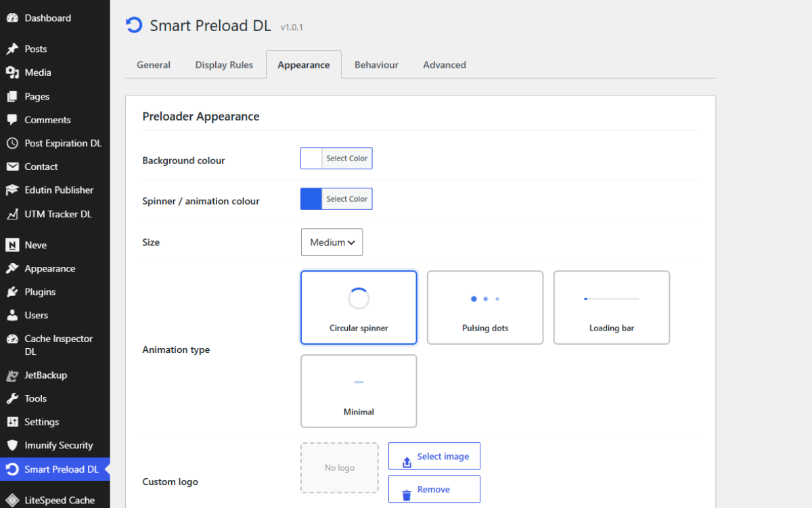Screen dimensions: 812x508
Task: Click the Contact envelope icon
Action: [x=12, y=167]
